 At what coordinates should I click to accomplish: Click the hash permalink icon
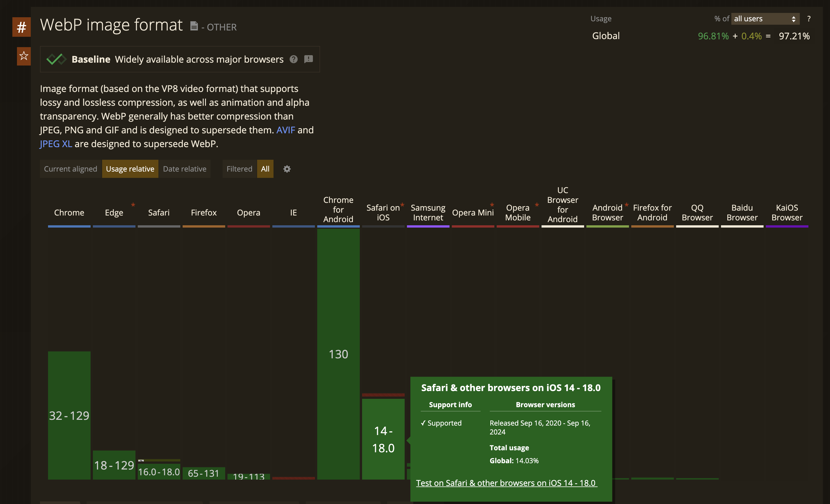[22, 27]
